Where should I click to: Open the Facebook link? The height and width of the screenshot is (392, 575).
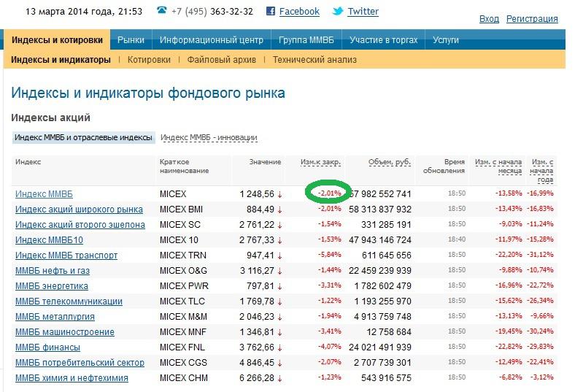(299, 12)
